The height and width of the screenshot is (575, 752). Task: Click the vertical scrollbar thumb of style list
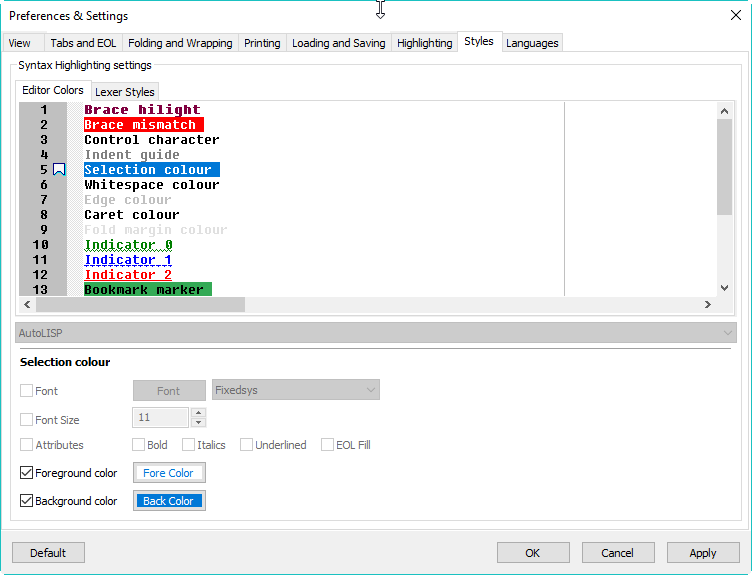724,167
